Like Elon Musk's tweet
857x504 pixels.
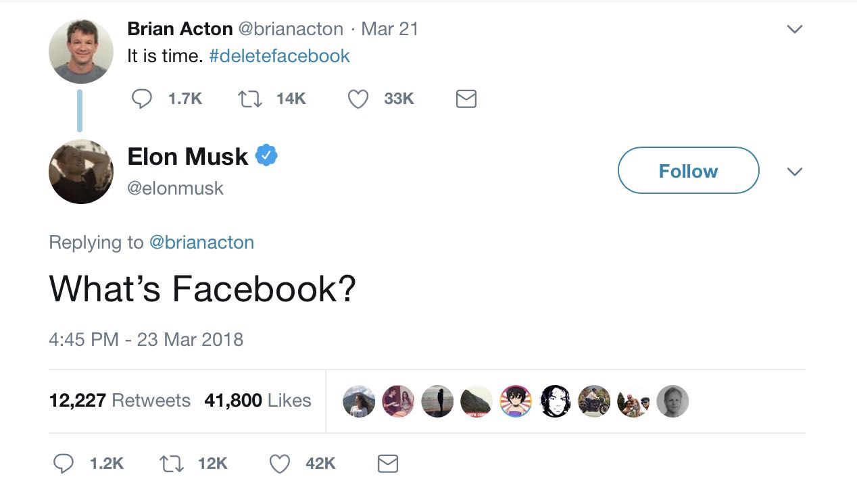[x=279, y=463]
